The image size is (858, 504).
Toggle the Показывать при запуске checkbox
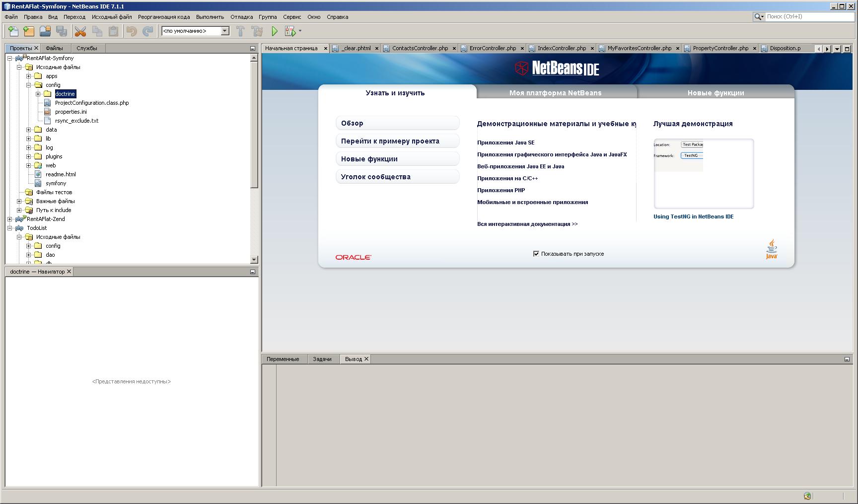pyautogui.click(x=536, y=254)
